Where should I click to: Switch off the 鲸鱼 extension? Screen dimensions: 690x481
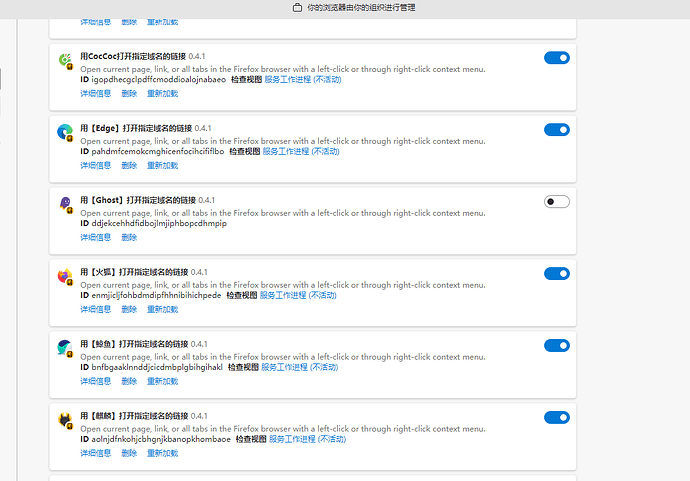(x=557, y=345)
